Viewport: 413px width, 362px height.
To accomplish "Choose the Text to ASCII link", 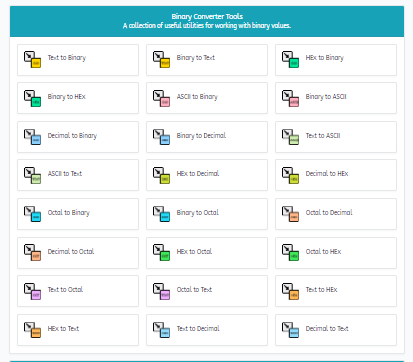I will tap(336, 137).
